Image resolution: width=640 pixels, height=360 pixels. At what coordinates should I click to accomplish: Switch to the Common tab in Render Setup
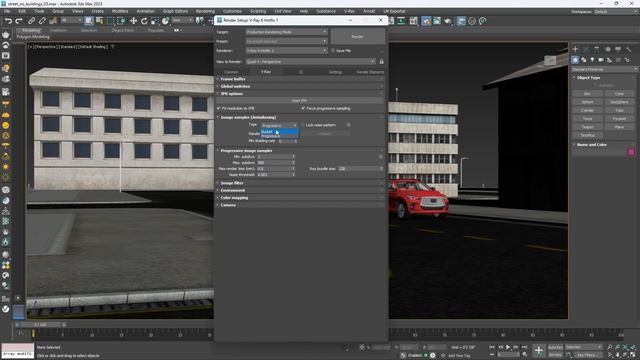(x=231, y=72)
